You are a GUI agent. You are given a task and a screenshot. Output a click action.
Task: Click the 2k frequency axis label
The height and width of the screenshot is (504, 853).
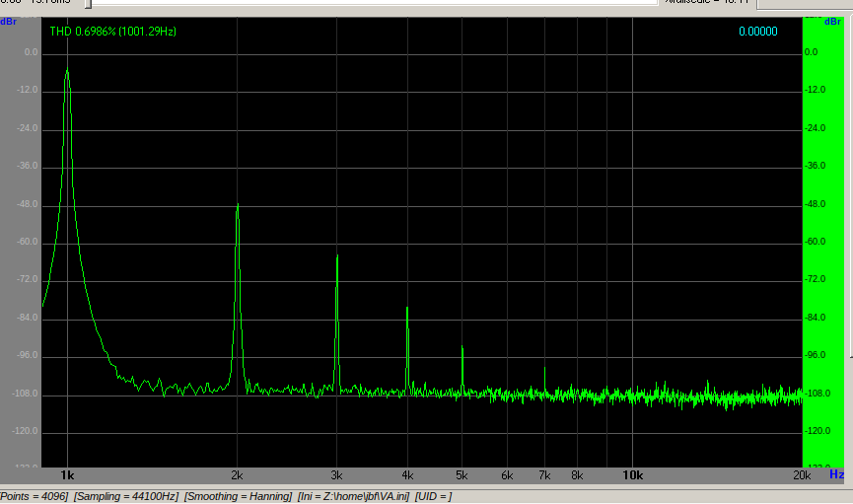click(237, 475)
